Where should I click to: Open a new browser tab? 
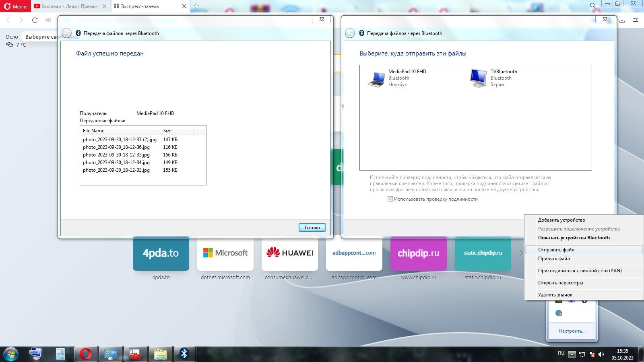pyautogui.click(x=196, y=6)
